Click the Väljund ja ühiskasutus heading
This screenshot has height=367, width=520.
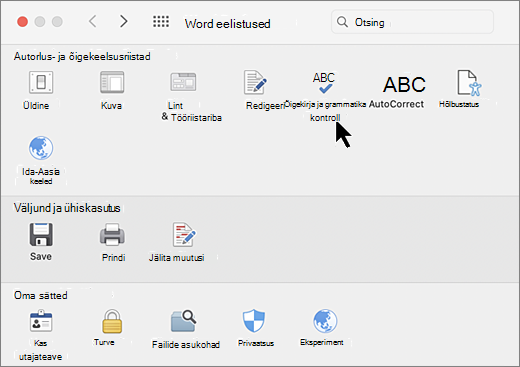click(67, 208)
